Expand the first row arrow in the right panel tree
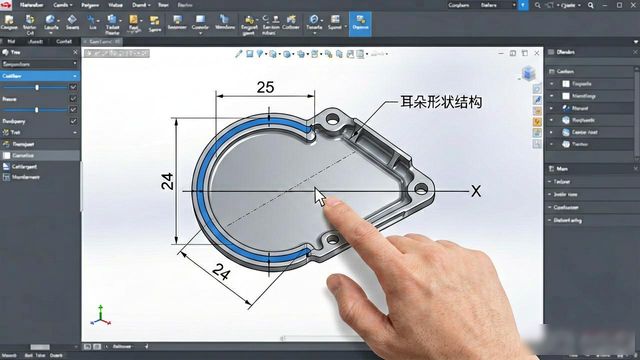The height and width of the screenshot is (360, 640). click(x=551, y=84)
